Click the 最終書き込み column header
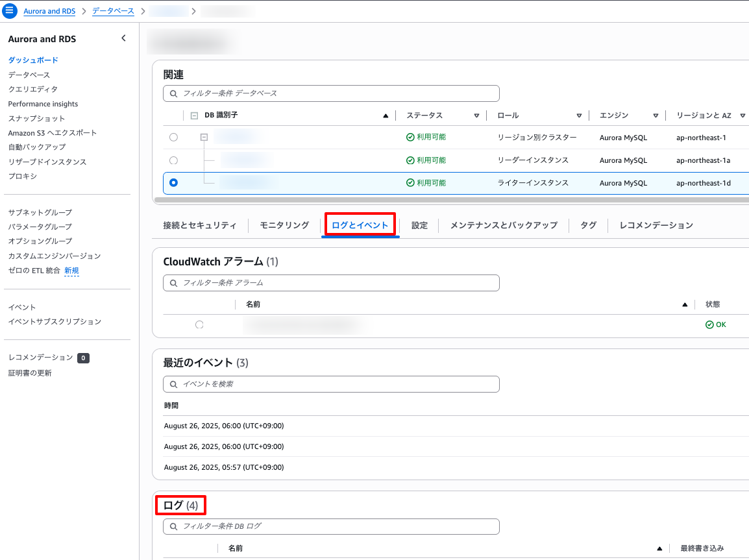The width and height of the screenshot is (749, 560). (x=702, y=548)
